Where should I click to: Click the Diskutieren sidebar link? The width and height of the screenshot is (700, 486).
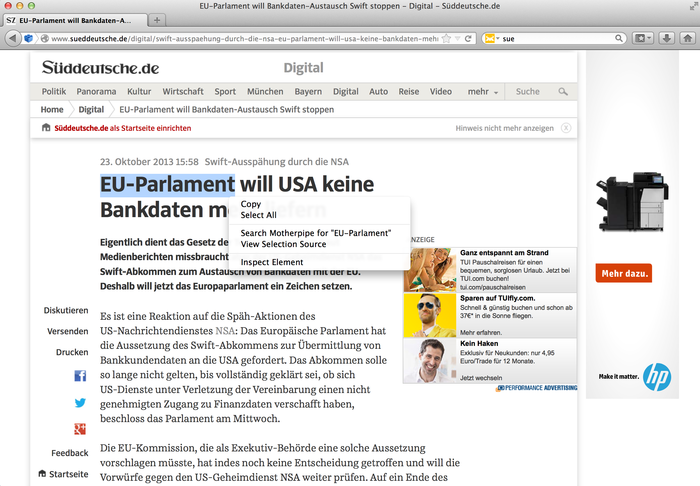[x=66, y=310]
